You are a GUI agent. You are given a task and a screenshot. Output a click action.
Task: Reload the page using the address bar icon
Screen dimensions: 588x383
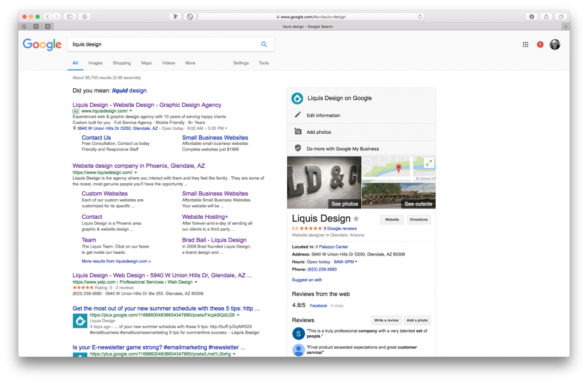[420, 17]
